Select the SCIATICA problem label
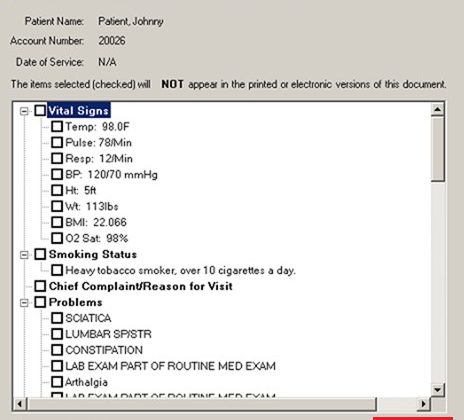 pos(88,318)
